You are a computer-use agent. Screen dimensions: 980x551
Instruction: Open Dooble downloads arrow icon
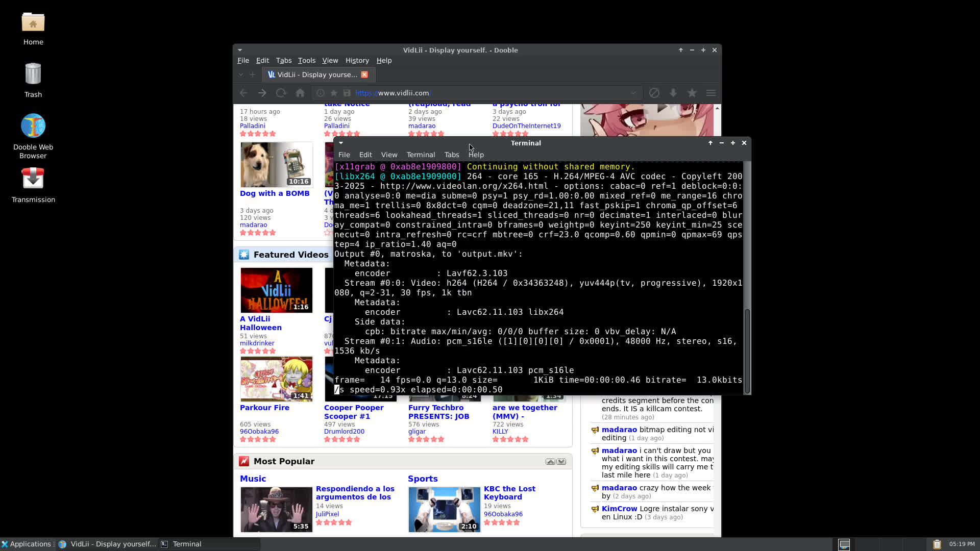(x=673, y=93)
